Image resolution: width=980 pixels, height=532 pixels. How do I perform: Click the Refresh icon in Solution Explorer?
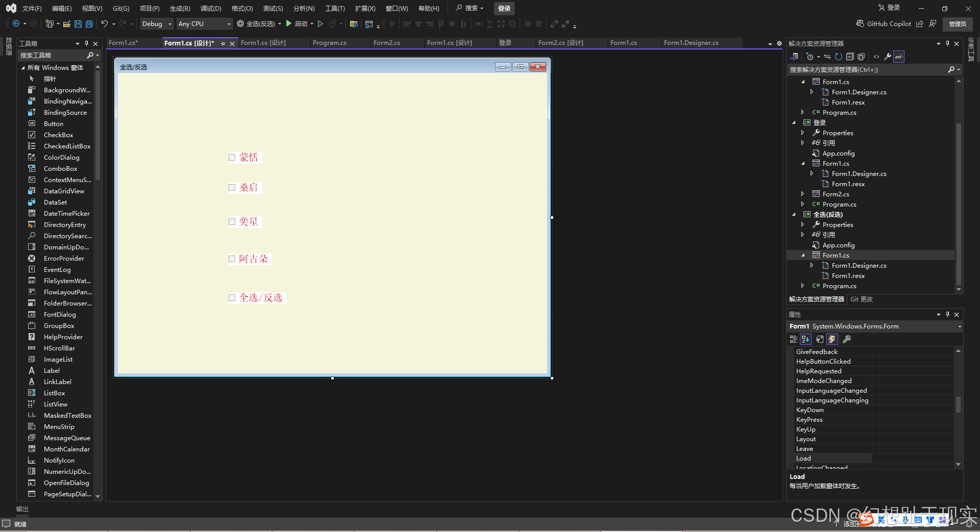[838, 57]
